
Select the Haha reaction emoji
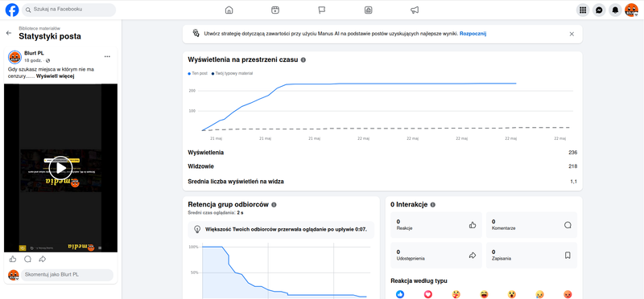484,294
